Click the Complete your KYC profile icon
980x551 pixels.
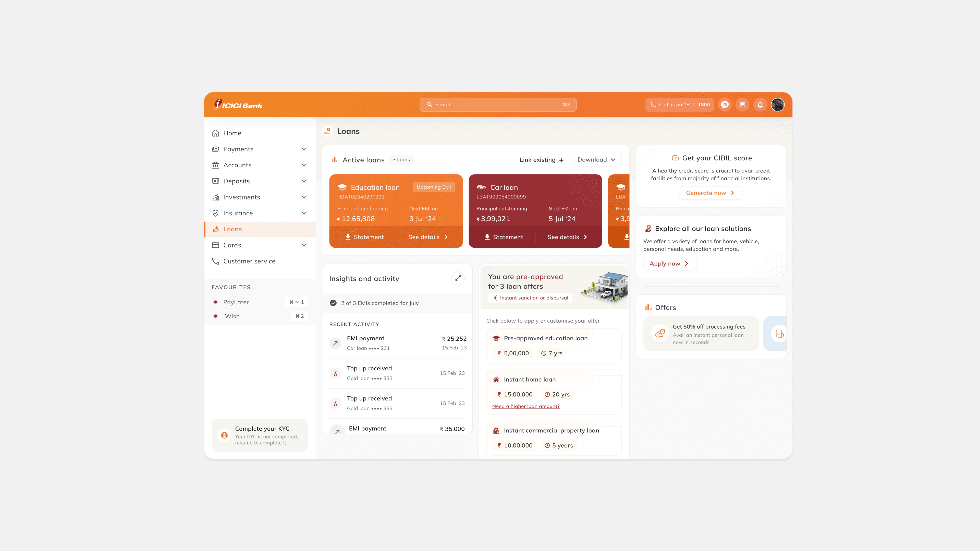point(224,435)
